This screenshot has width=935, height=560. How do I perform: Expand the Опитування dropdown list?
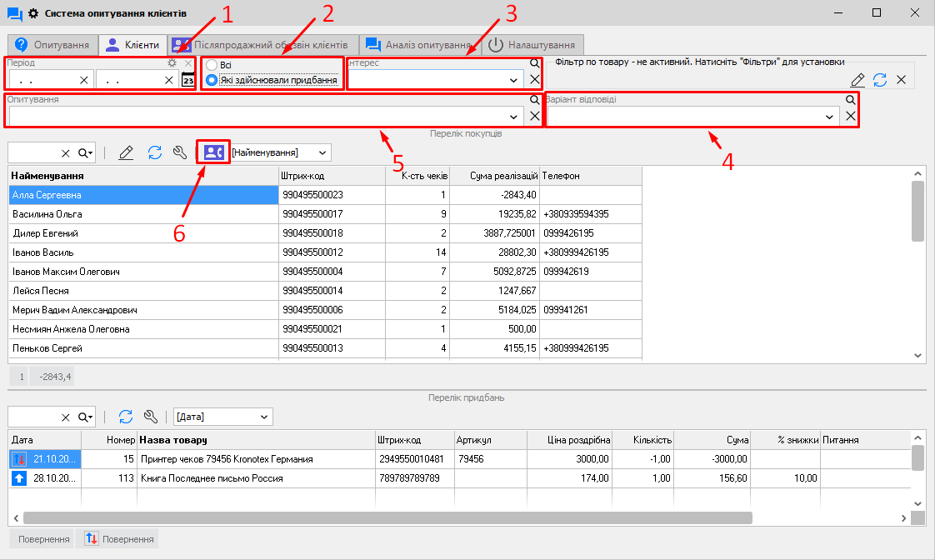pos(513,117)
